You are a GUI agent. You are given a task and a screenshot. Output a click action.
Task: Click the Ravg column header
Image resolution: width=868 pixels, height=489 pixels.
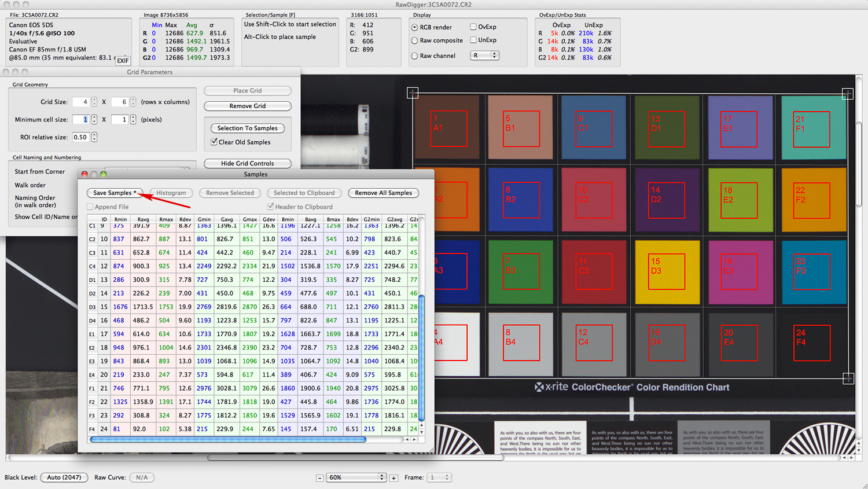coord(143,219)
